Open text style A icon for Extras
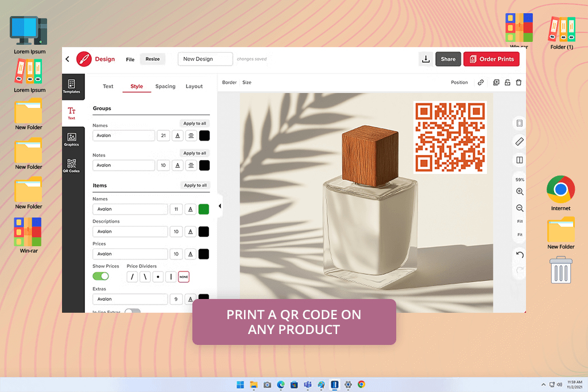588x392 pixels. 191,299
